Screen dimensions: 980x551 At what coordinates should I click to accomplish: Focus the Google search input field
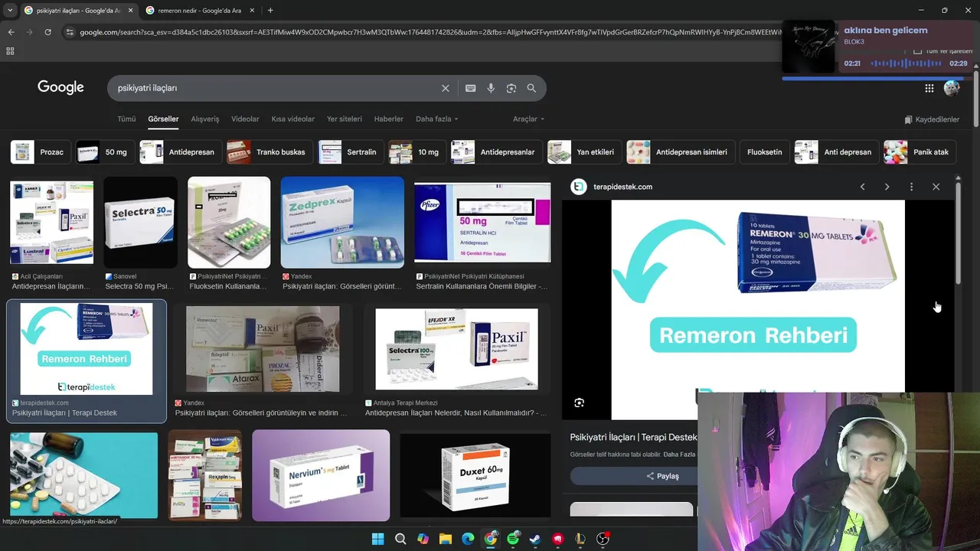tap(276, 88)
